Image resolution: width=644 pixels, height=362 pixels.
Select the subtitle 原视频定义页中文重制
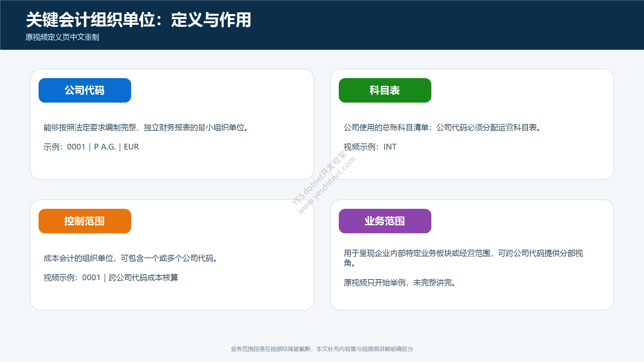point(62,37)
